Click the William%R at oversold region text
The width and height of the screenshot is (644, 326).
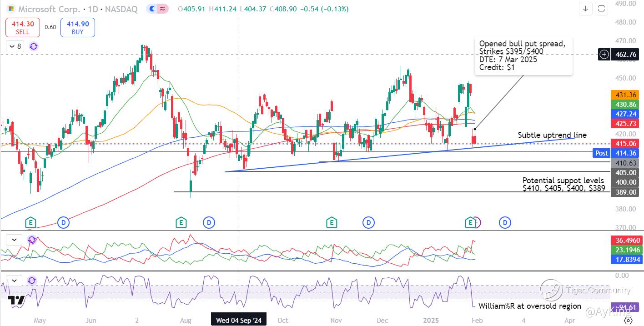point(530,306)
